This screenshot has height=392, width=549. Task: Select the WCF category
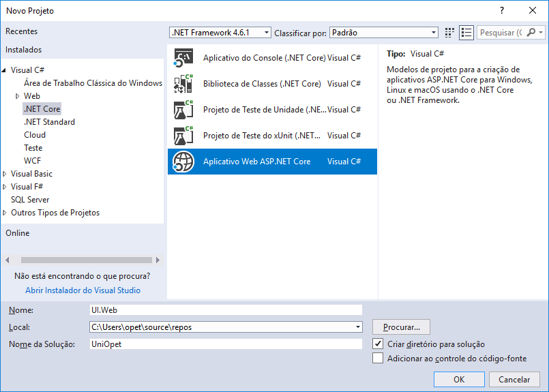(32, 161)
